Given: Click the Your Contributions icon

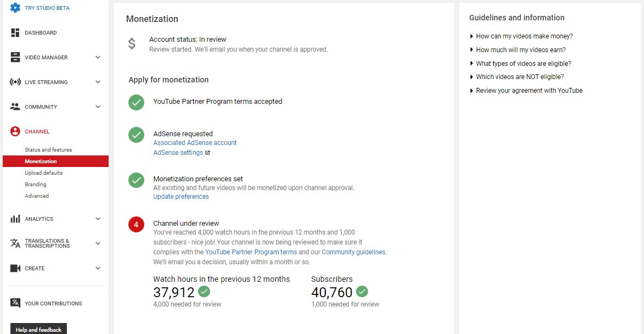Looking at the screenshot, I should coord(15,303).
